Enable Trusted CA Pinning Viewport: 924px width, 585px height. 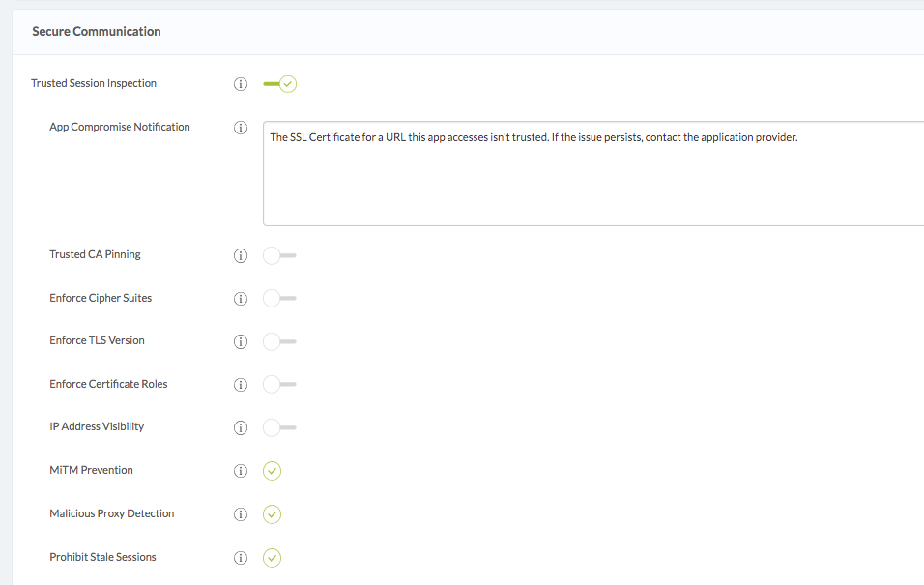277,255
